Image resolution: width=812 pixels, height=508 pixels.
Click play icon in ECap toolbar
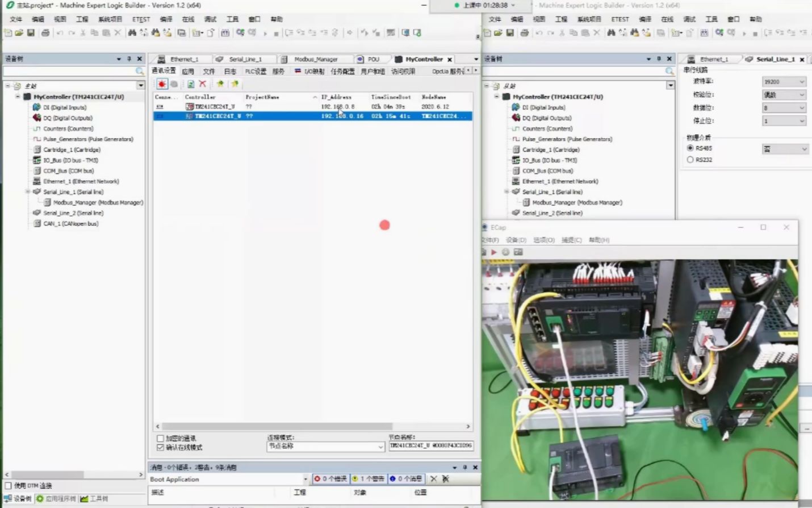(x=494, y=252)
